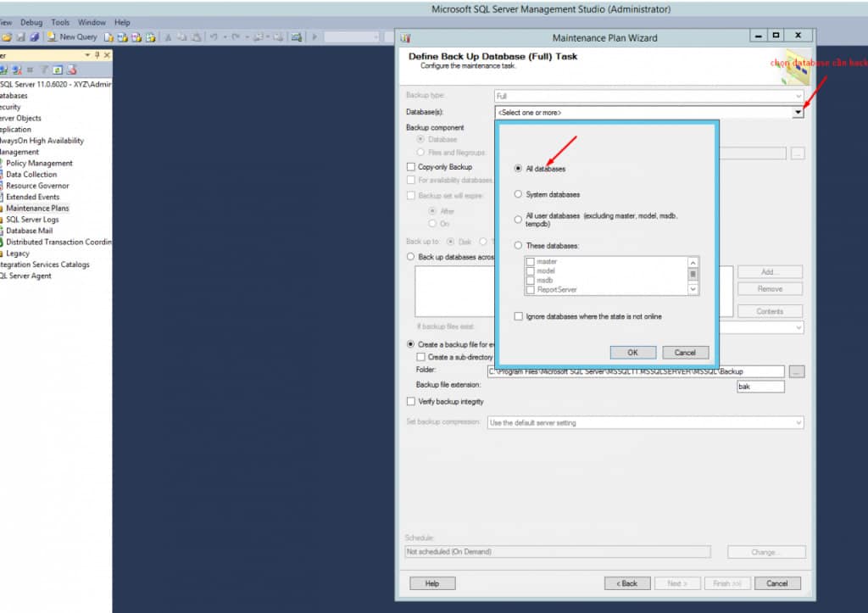The width and height of the screenshot is (868, 613).
Task: Enable Ignore databases where state is not online
Action: 518,316
